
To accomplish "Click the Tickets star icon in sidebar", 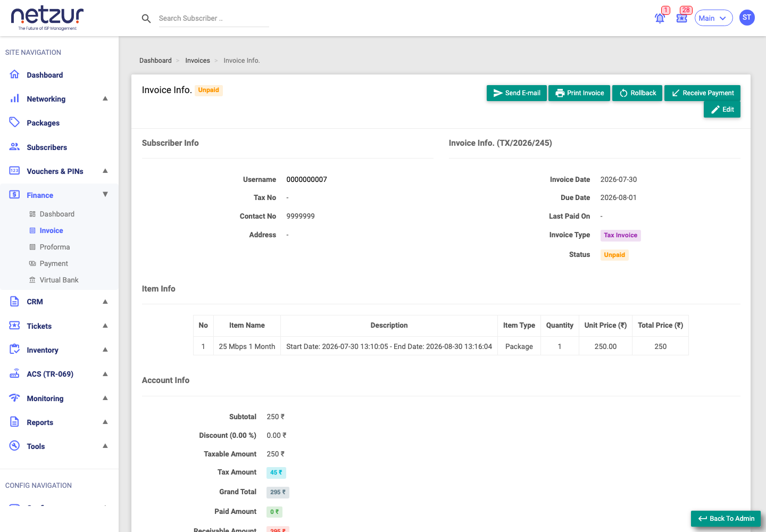I will [14, 326].
